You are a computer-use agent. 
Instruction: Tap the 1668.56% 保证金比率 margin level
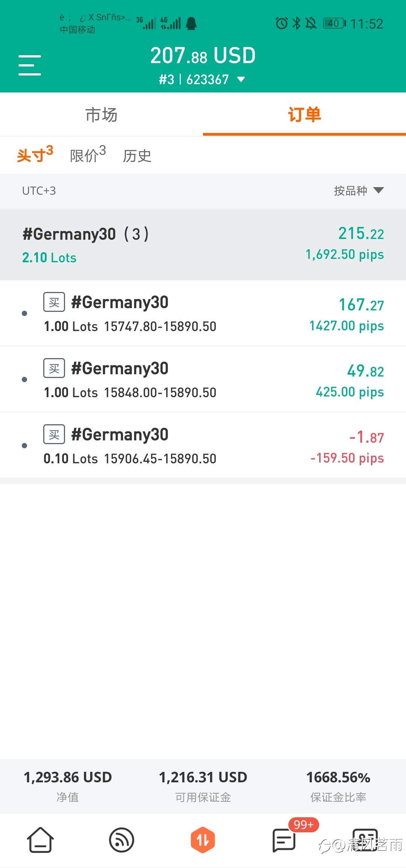[338, 785]
